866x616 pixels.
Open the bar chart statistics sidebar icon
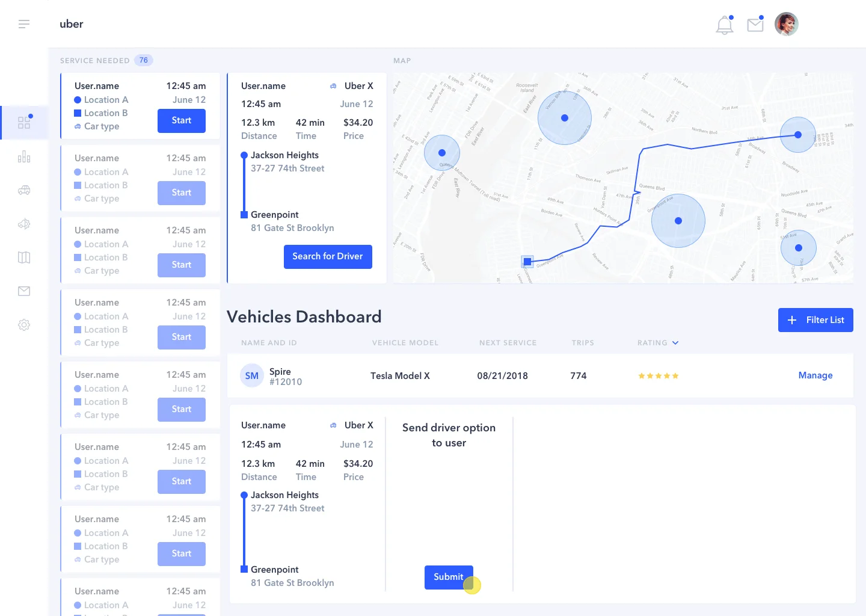(x=24, y=157)
